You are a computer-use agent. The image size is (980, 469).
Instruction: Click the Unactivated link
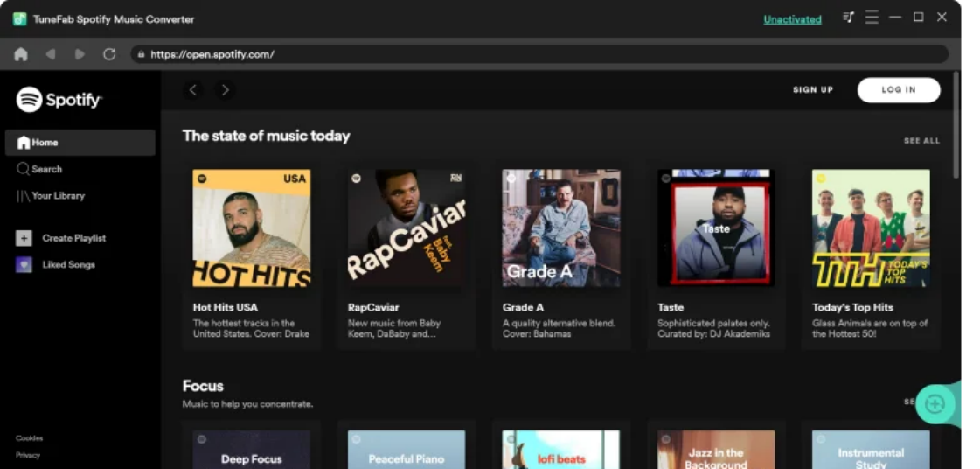(792, 19)
